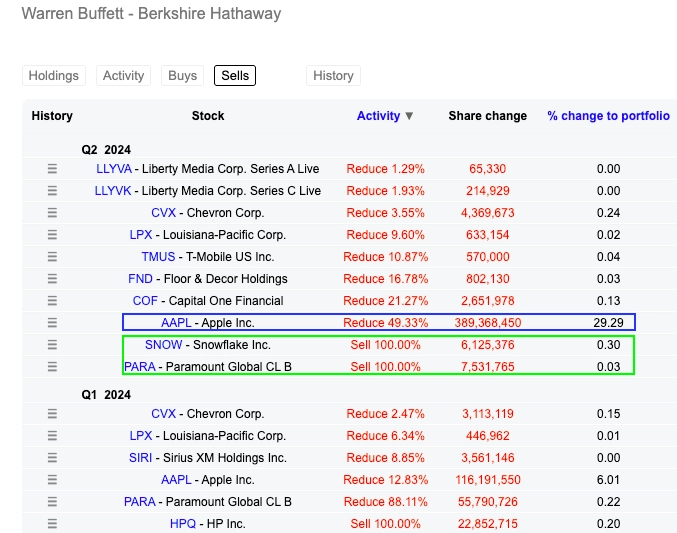The width and height of the screenshot is (677, 533).
Task: Open history icon for LLYVK row
Action: (52, 190)
